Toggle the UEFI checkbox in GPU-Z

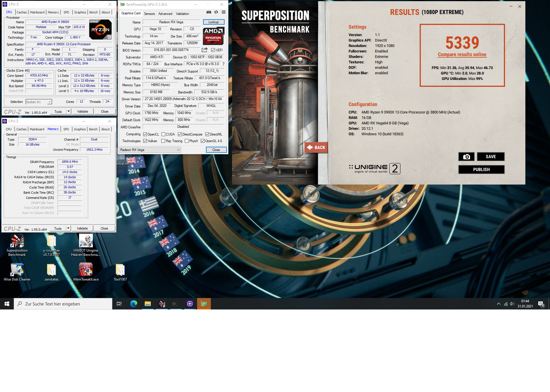(x=213, y=50)
